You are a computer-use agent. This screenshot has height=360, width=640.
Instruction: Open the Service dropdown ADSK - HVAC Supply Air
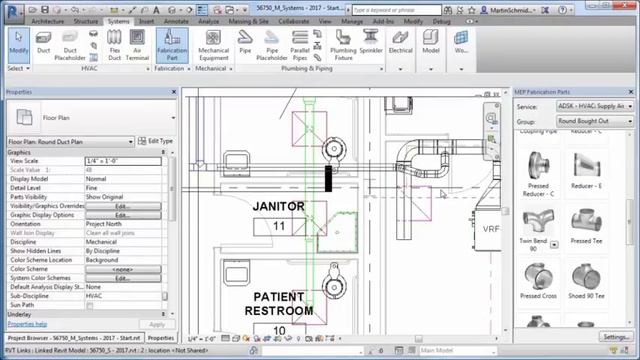point(594,106)
